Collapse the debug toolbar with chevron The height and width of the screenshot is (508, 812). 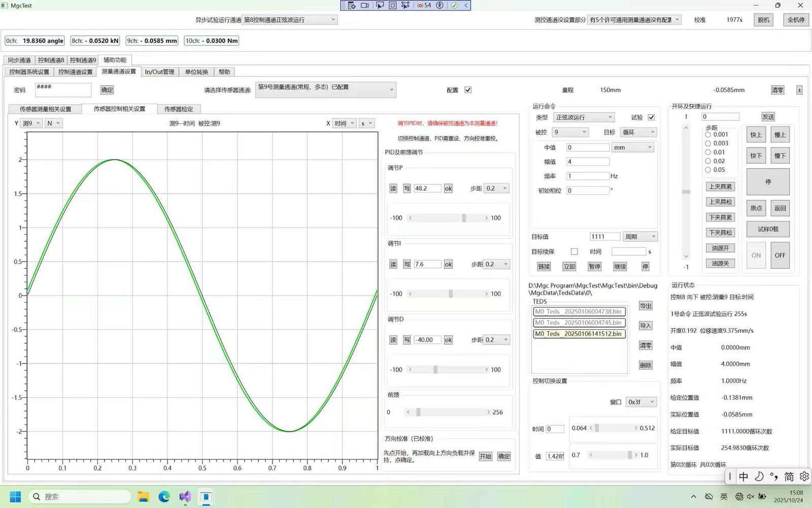(x=466, y=5)
